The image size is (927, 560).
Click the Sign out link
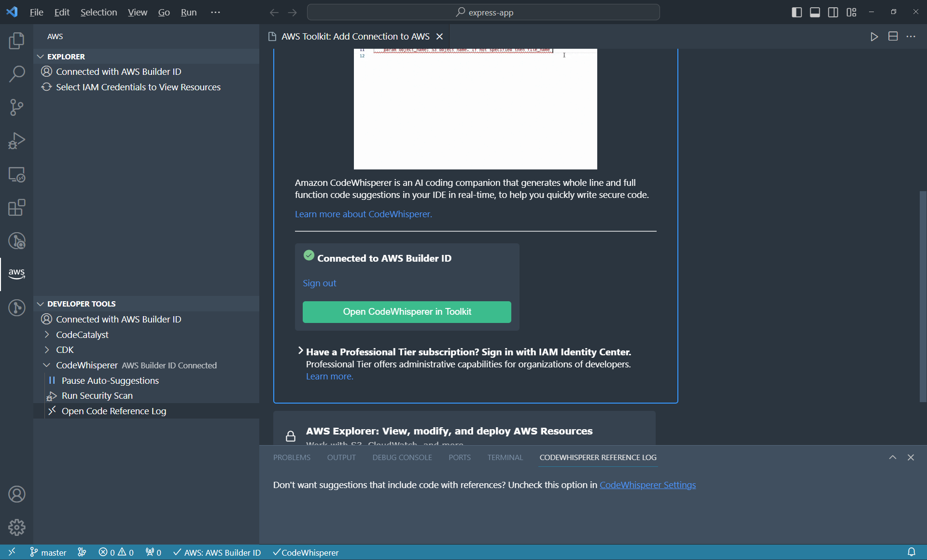pos(319,283)
